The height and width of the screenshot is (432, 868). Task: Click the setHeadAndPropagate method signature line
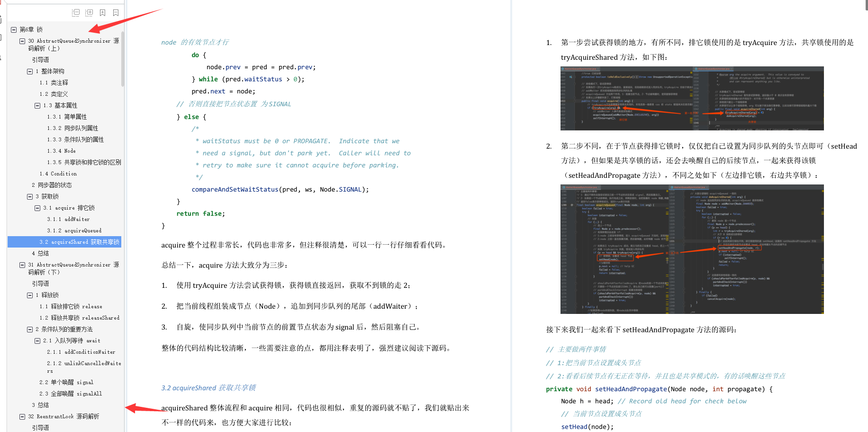tap(659, 389)
